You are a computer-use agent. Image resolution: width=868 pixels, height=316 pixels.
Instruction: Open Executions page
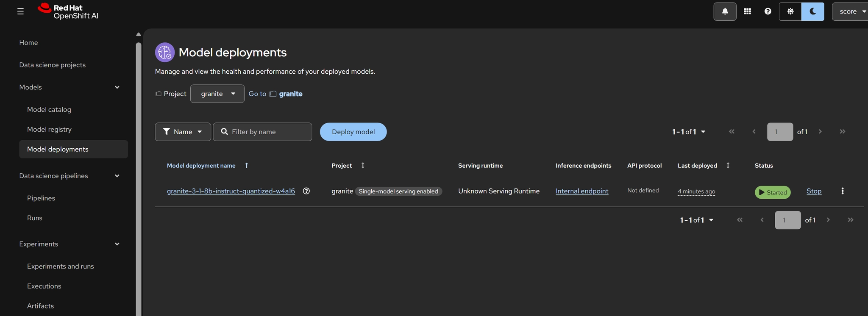coord(44,286)
